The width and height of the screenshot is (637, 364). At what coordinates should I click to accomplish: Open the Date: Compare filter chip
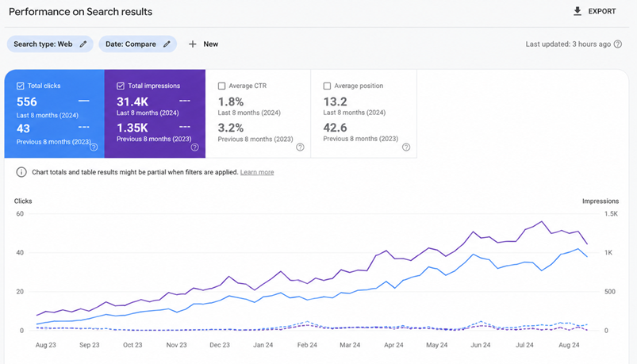point(138,44)
